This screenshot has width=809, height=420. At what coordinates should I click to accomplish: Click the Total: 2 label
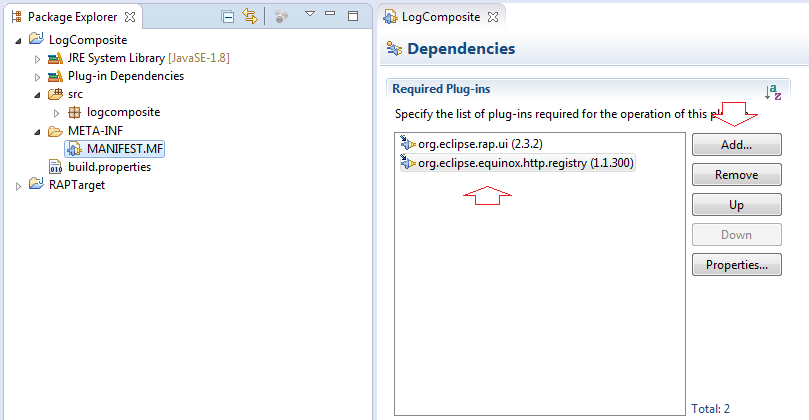[x=710, y=409]
